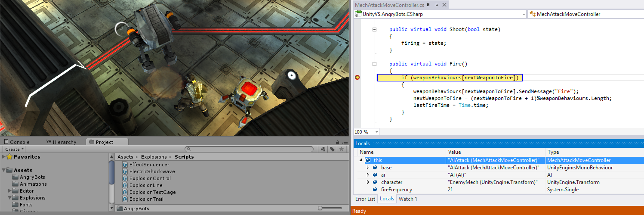Open the 100 % zoom level dropdown

[x=377, y=132]
